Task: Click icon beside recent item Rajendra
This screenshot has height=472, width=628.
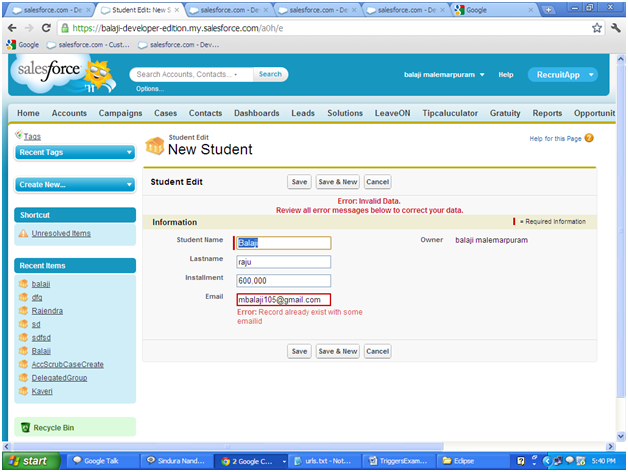Action: click(23, 311)
